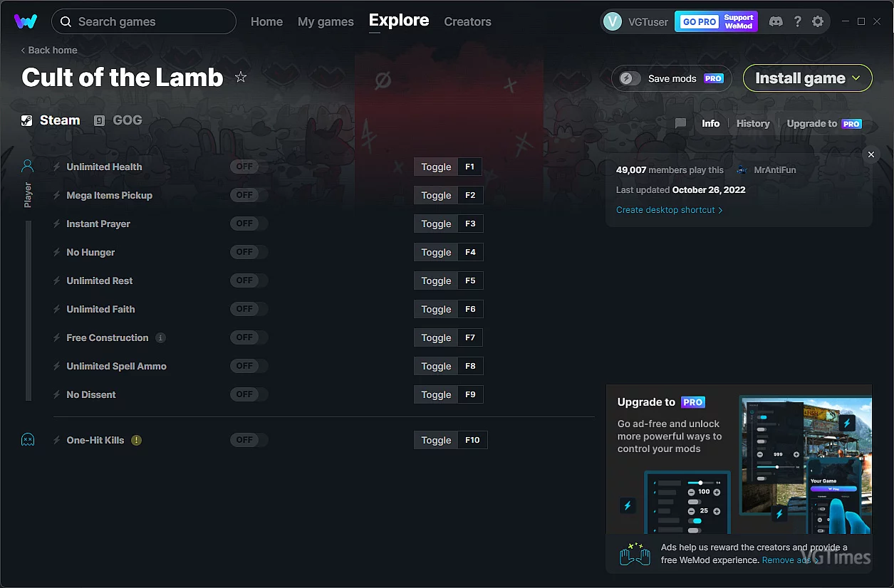Click Toggle button for F10 hotkey
The width and height of the screenshot is (894, 588).
[436, 440]
